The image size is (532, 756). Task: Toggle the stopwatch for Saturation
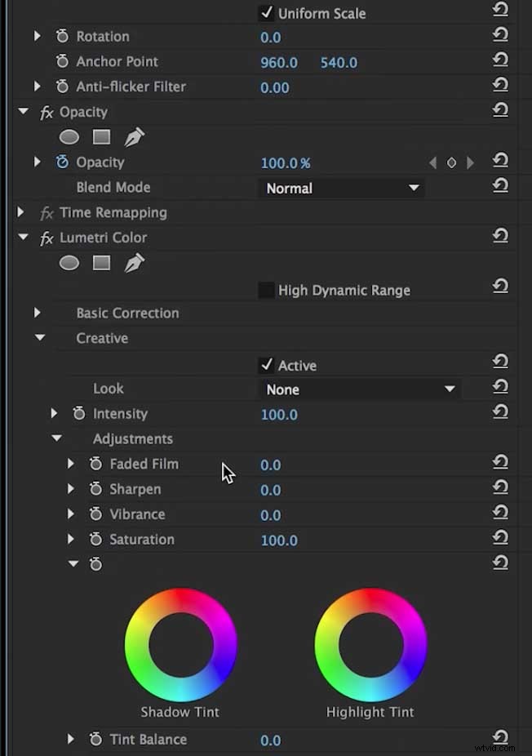tap(95, 539)
